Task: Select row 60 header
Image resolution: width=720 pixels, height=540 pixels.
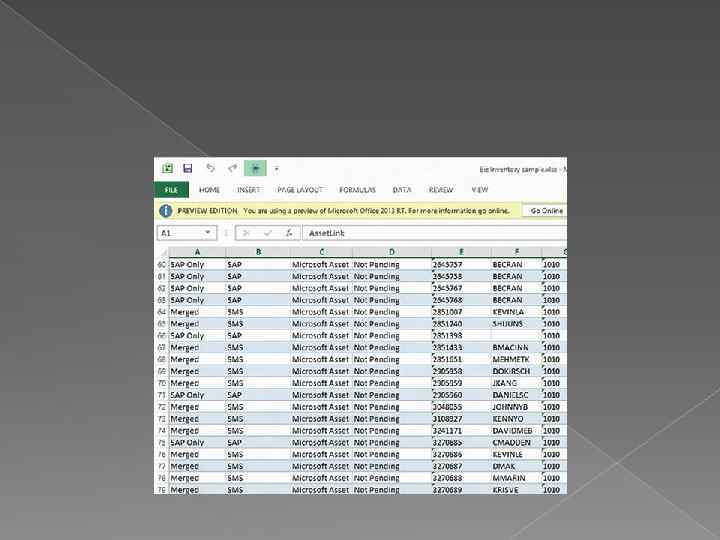Action: pyautogui.click(x=162, y=264)
